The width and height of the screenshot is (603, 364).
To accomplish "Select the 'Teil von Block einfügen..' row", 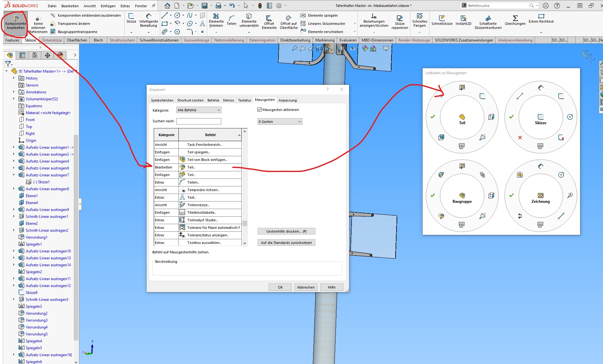I will 198,160.
